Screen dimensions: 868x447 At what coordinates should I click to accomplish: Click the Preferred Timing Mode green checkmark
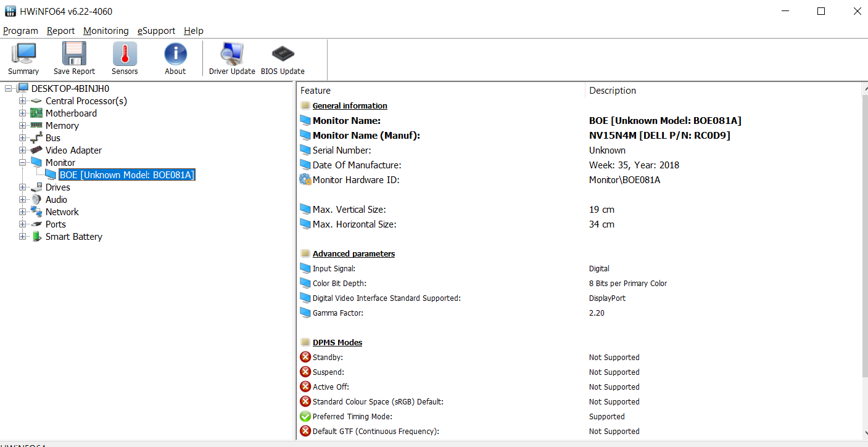tap(305, 417)
